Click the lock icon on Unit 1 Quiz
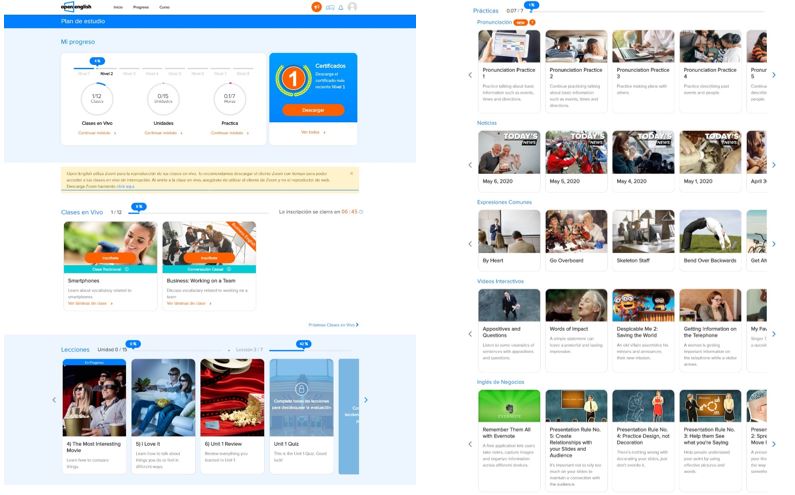Viewport: 795px width, 495px height. point(301,390)
